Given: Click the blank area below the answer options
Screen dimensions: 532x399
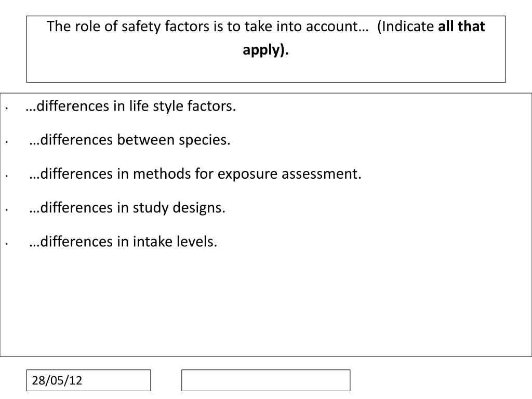Looking at the screenshot, I should (x=265, y=302).
